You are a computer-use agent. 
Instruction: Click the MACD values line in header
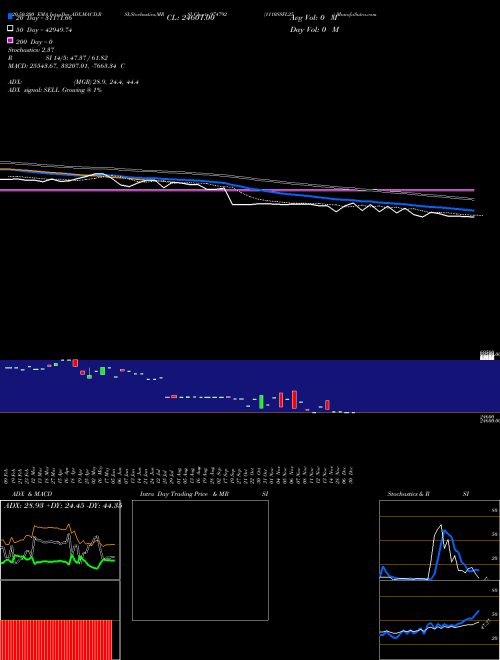66,66
